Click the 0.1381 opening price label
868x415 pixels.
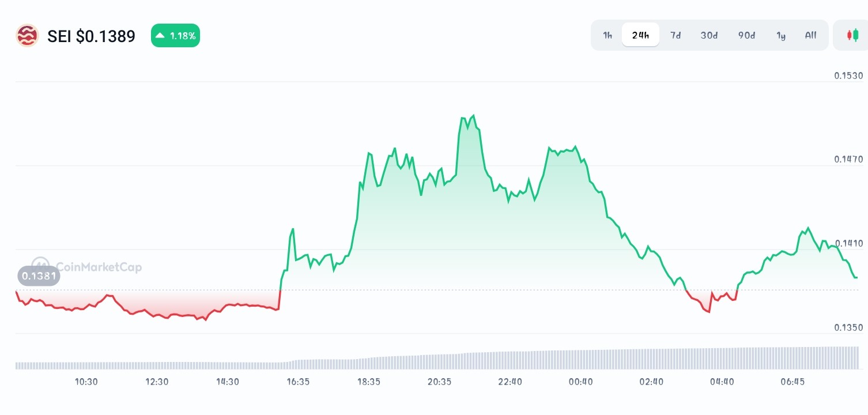[x=39, y=276]
